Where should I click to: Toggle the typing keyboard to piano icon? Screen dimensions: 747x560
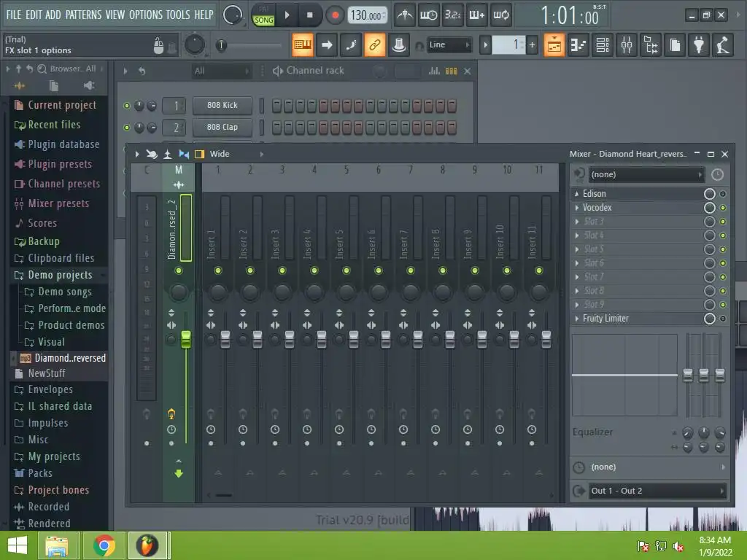tap(303, 45)
